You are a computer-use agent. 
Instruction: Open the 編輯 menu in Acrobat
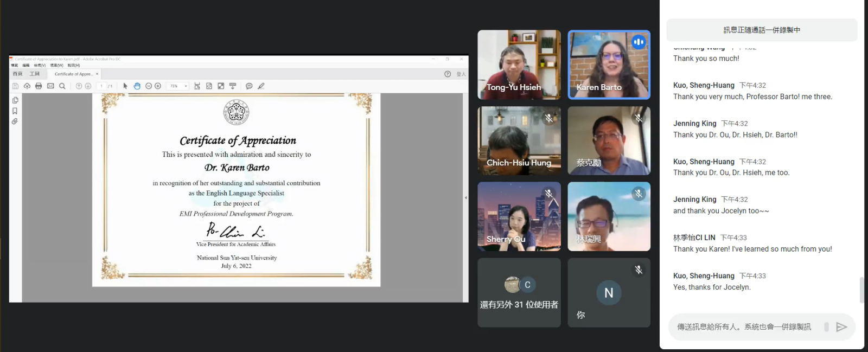26,66
